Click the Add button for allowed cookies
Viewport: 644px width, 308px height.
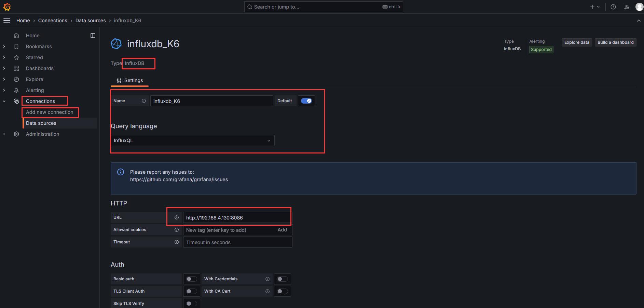pyautogui.click(x=282, y=230)
